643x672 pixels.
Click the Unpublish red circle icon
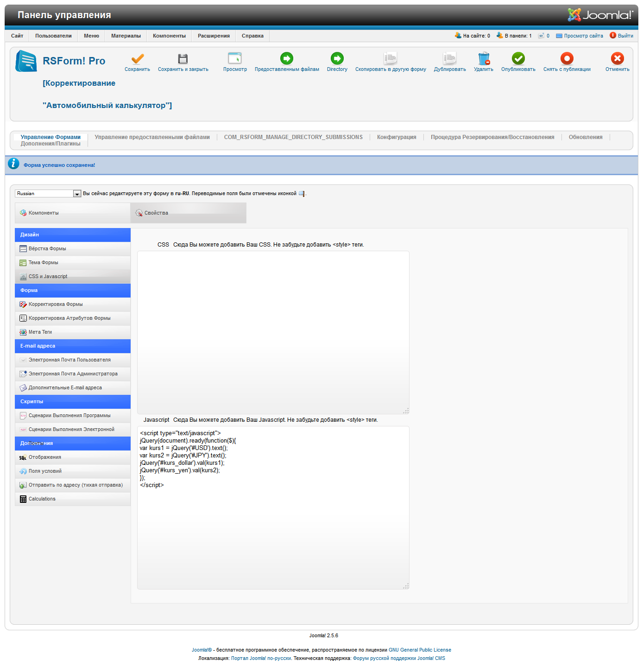pyautogui.click(x=567, y=58)
